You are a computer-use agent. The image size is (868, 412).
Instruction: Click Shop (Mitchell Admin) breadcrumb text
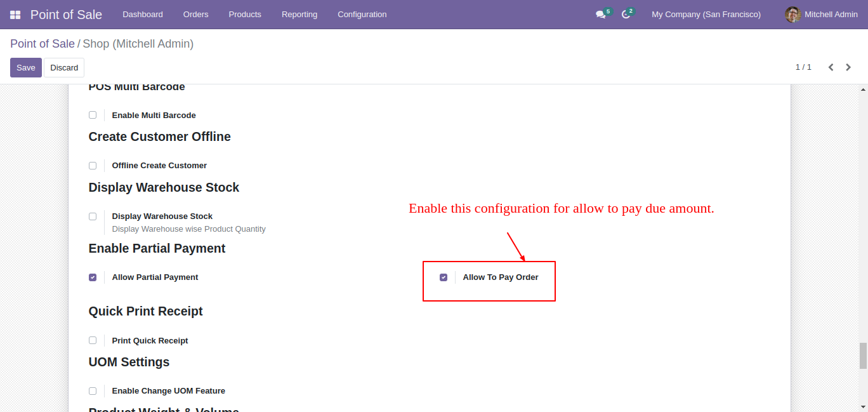click(x=138, y=44)
